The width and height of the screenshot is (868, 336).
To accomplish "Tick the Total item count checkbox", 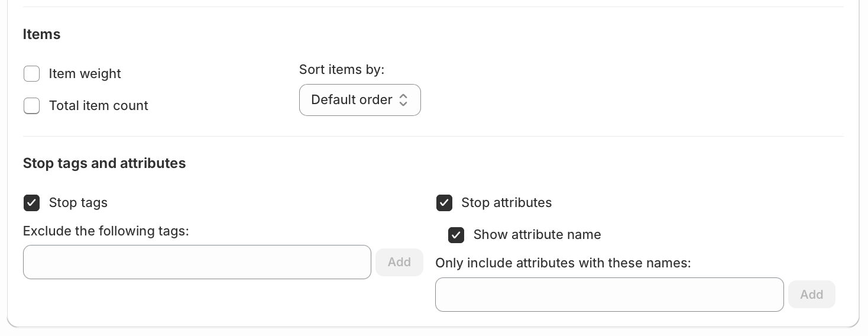I will pos(31,106).
